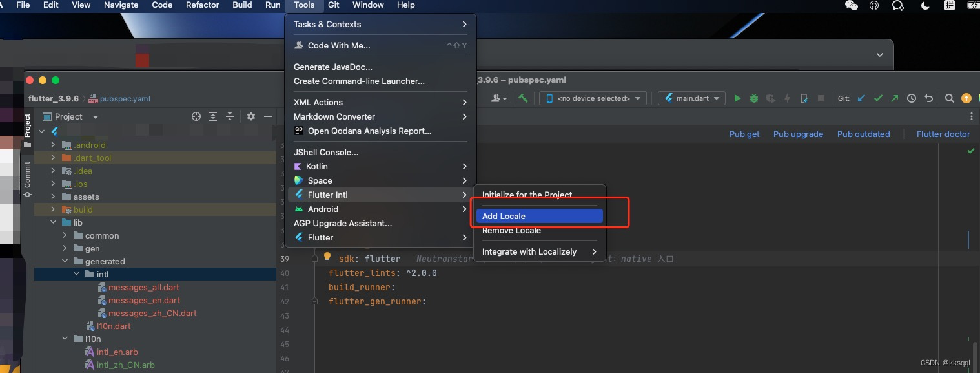The width and height of the screenshot is (980, 373).
Task: Click pubspec.yaml breadcrumb
Action: [119, 99]
